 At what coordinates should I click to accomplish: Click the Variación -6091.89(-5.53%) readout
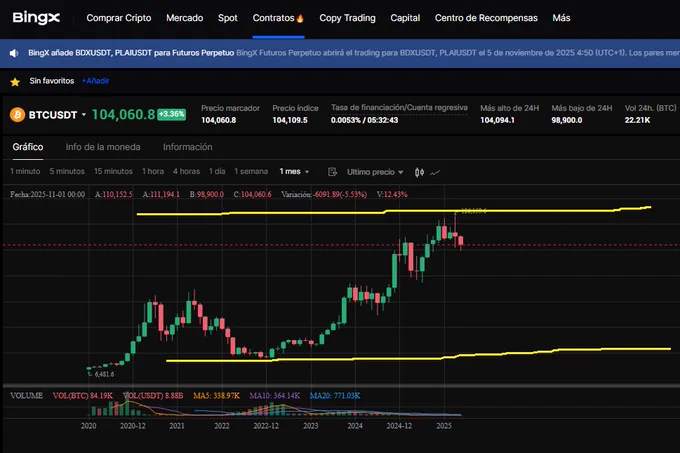[x=324, y=195]
